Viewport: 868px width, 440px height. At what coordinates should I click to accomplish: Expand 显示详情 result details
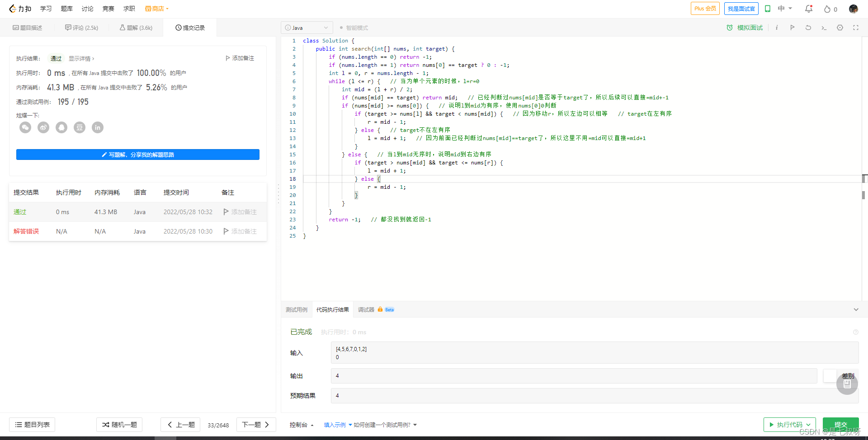tap(81, 59)
